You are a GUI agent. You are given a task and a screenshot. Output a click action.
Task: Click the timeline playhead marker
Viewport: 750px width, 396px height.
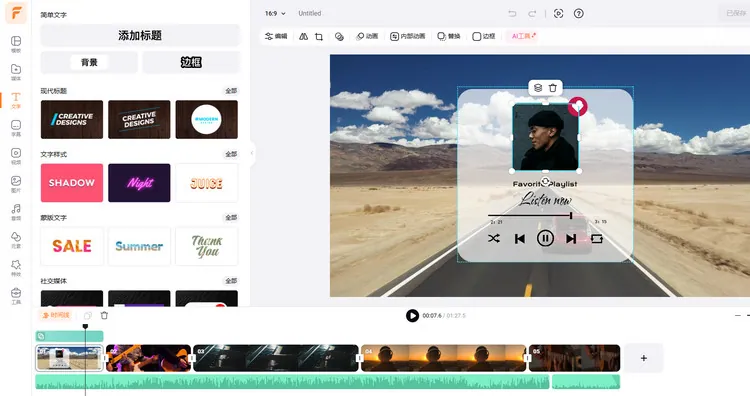click(86, 327)
